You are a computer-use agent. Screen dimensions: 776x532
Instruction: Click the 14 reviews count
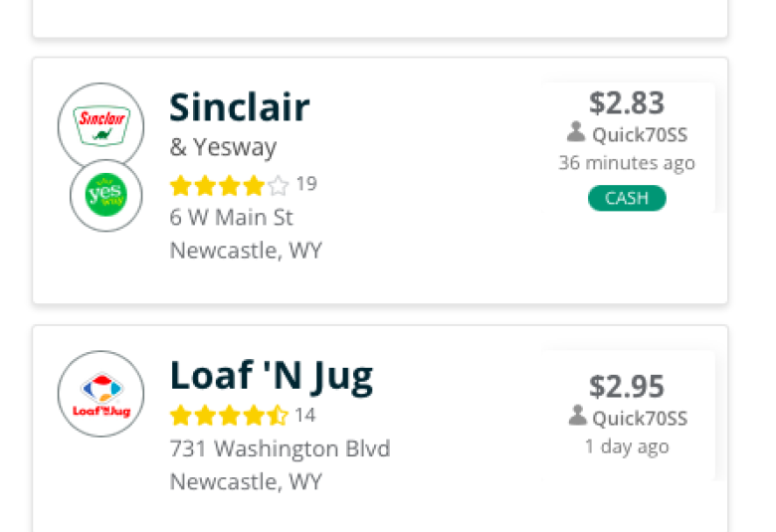point(304,416)
